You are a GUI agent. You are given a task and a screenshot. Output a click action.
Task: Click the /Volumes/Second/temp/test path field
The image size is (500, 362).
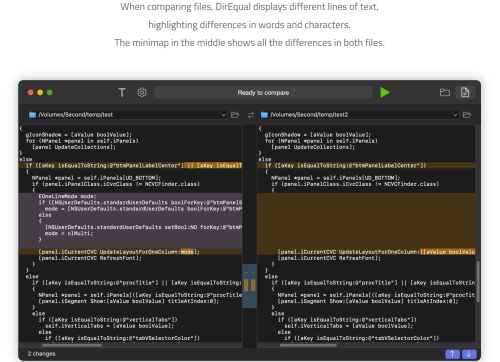127,115
